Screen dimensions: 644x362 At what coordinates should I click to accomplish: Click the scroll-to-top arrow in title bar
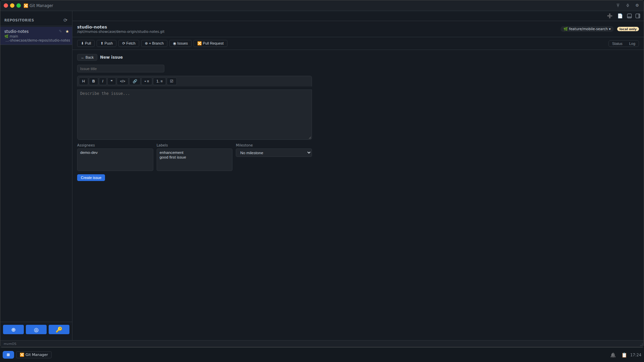(618, 5)
